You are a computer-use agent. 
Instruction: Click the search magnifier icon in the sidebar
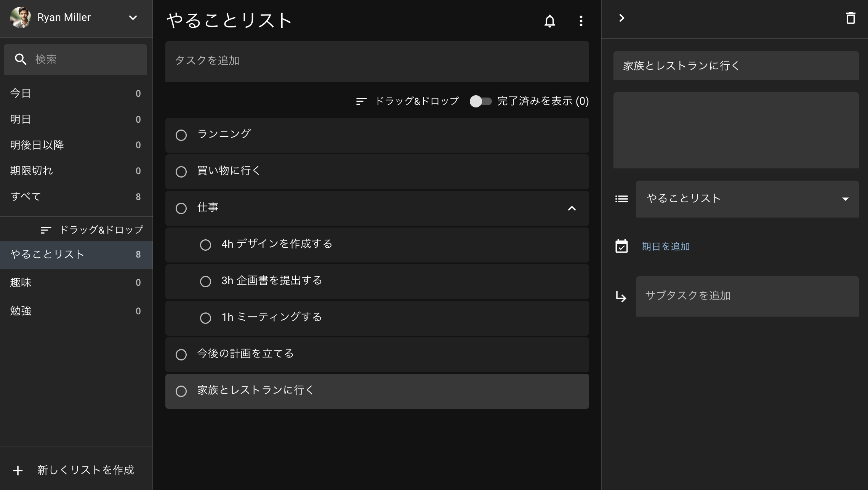click(21, 59)
